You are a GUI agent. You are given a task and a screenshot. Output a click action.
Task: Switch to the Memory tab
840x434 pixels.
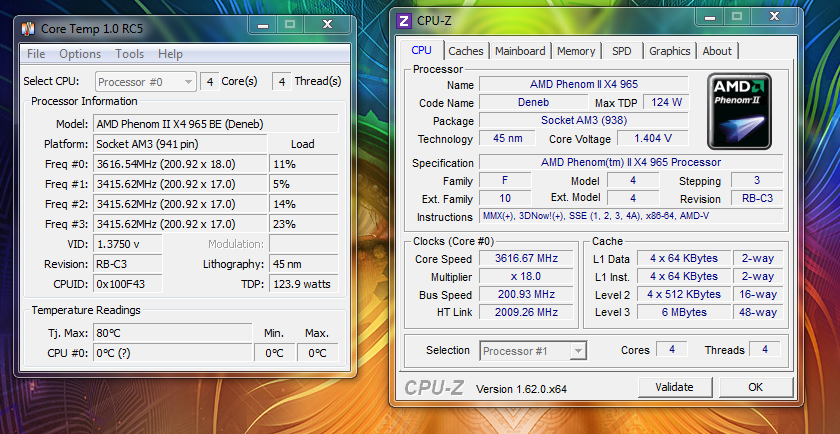coord(576,51)
